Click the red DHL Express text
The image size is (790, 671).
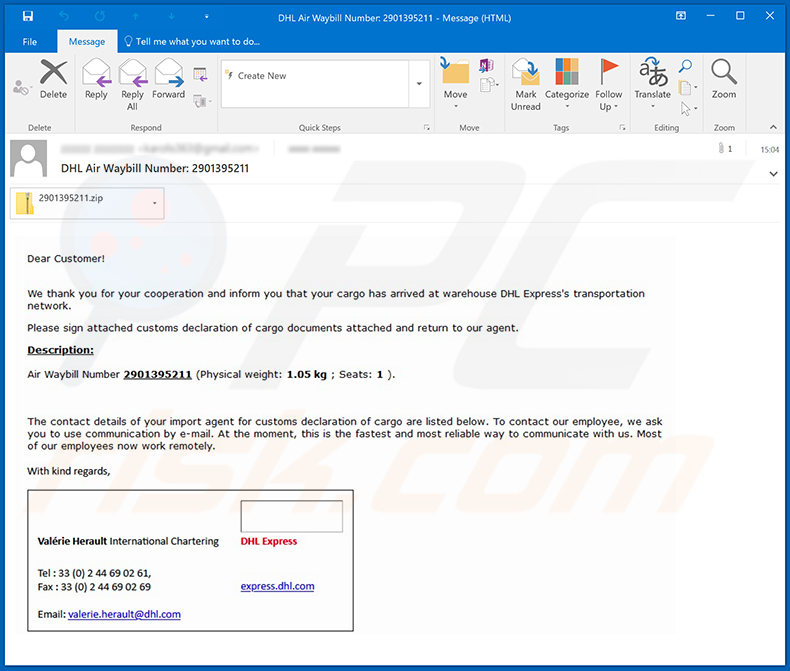(269, 541)
